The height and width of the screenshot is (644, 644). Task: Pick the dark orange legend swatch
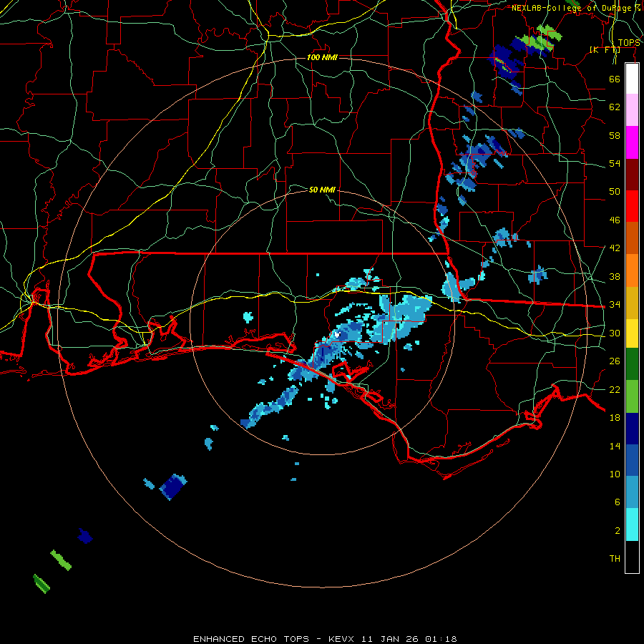(x=632, y=238)
